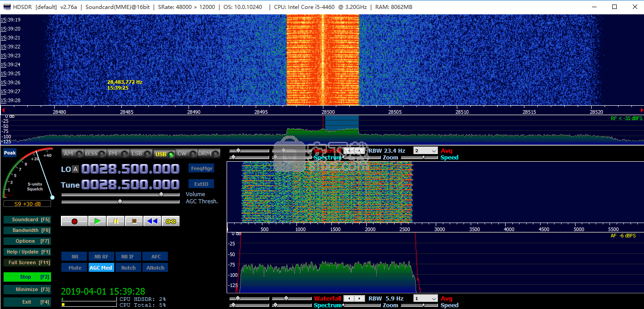This screenshot has width=644, height=309.
Task: Toggle the AGC Med button
Action: tap(101, 268)
